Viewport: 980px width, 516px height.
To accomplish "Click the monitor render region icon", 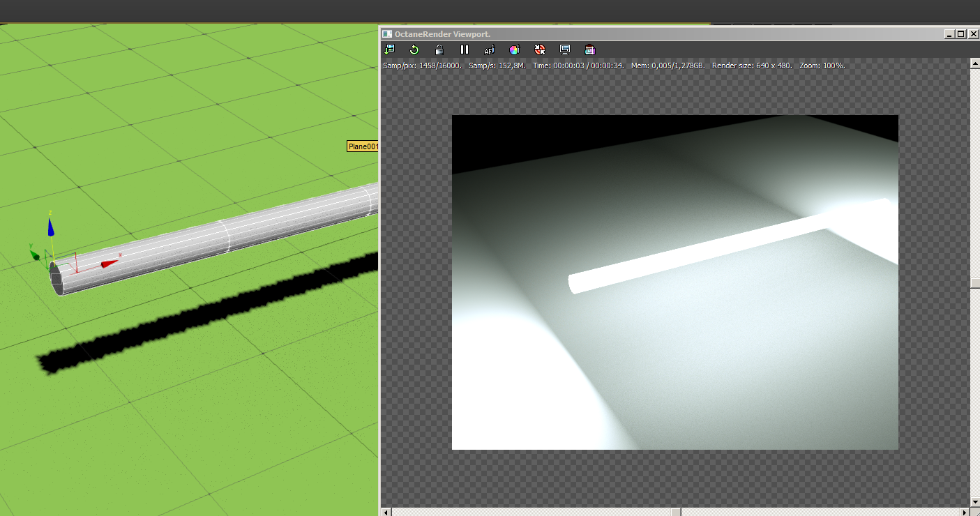I will point(565,50).
